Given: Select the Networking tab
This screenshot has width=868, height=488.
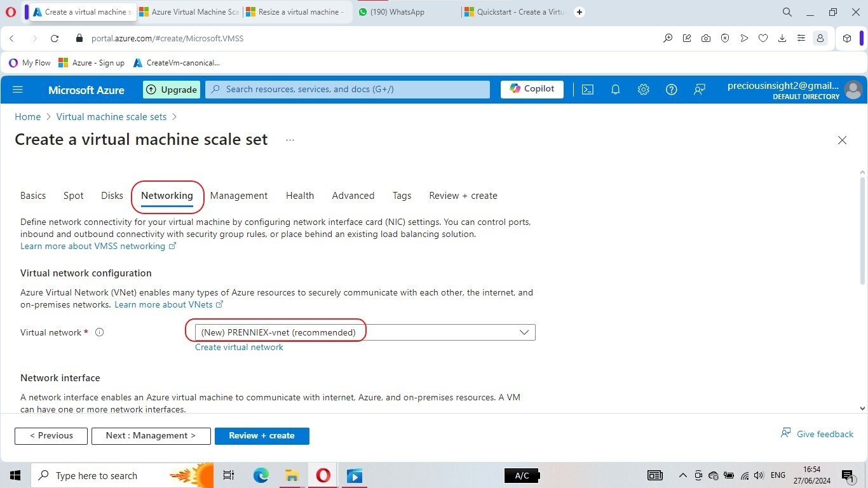Looking at the screenshot, I should pyautogui.click(x=167, y=196).
